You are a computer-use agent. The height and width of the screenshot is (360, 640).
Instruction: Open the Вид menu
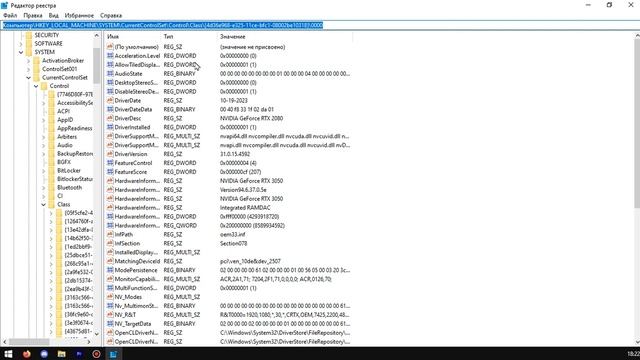click(x=53, y=16)
